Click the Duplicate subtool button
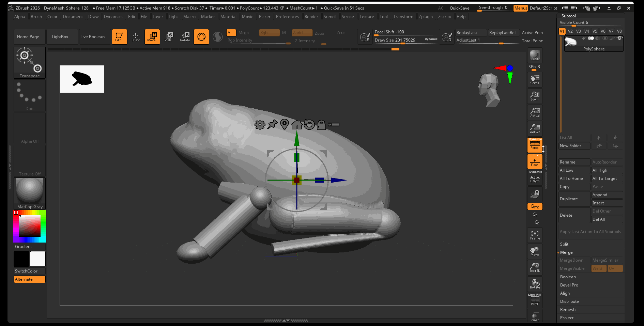The height and width of the screenshot is (326, 644). point(574,199)
